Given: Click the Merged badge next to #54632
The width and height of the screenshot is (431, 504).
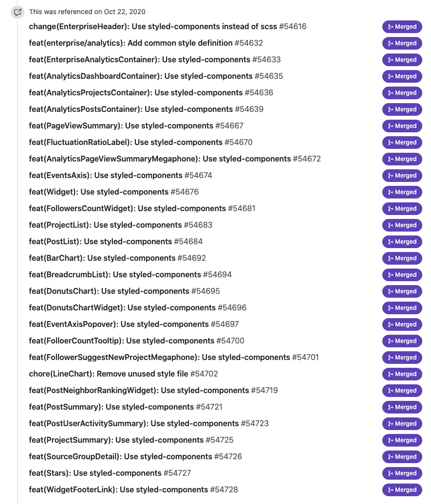Looking at the screenshot, I should tap(402, 43).
